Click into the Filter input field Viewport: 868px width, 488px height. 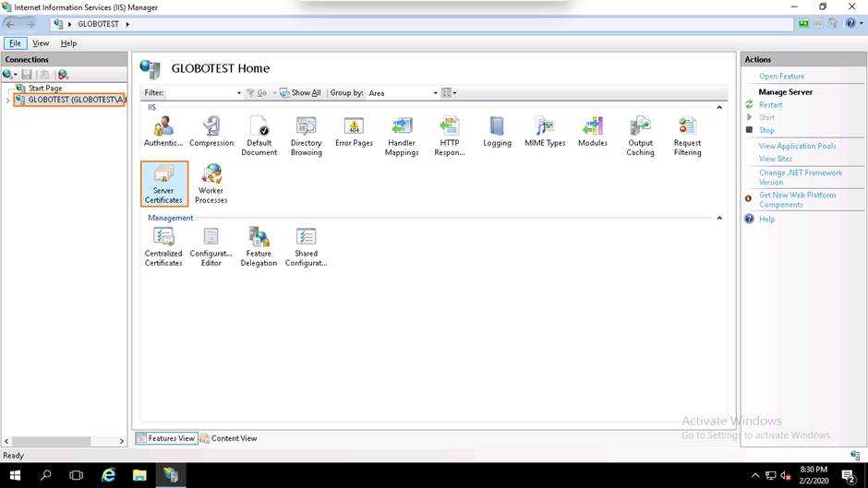click(x=200, y=93)
